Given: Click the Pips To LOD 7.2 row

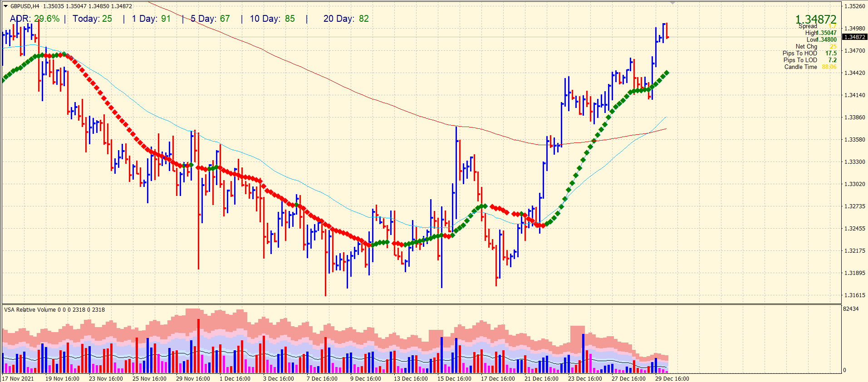Looking at the screenshot, I should point(810,60).
